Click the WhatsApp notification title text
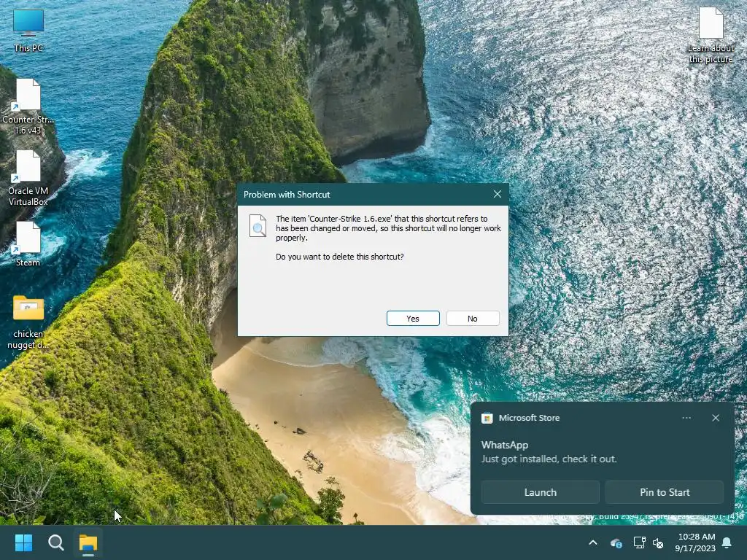 point(505,446)
